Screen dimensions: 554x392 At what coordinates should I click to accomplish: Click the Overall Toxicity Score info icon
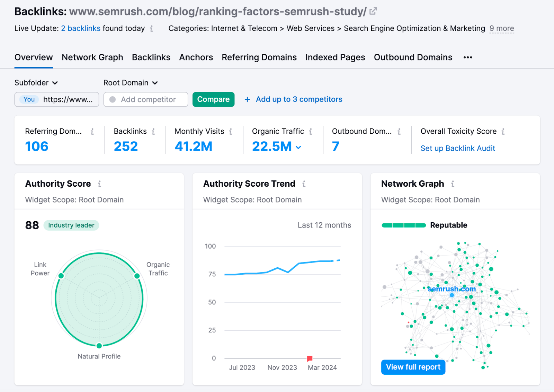tap(503, 132)
